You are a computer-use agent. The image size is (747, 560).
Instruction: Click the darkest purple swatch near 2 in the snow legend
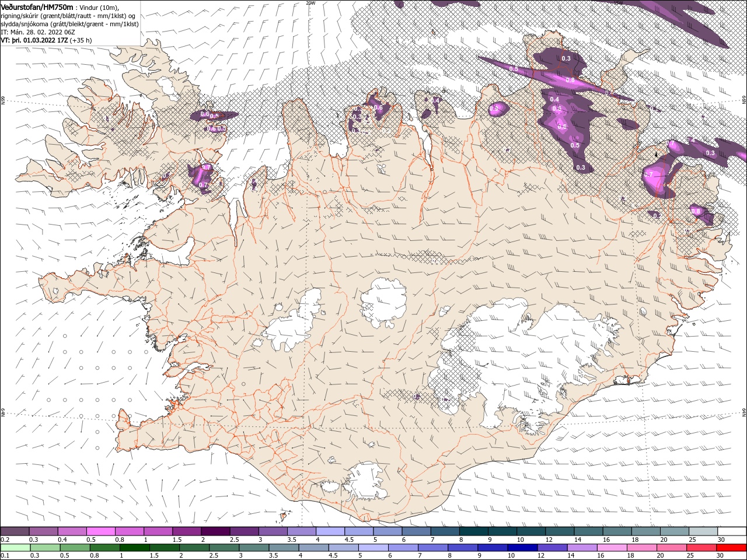(x=215, y=531)
